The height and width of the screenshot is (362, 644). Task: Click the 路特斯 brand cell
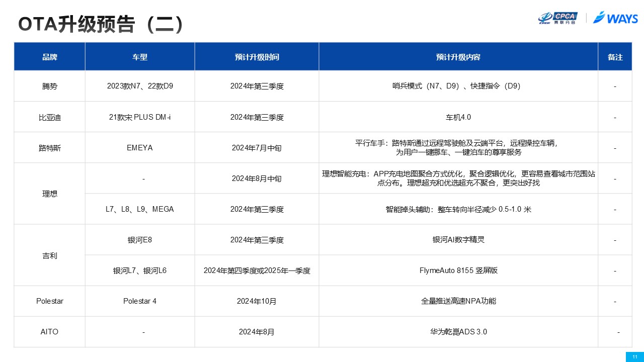pos(49,148)
